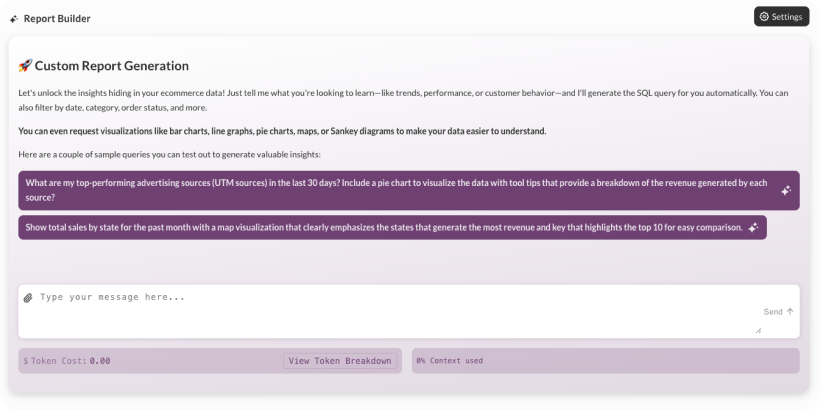This screenshot has width=820, height=410.
Task: Attach a file with the paperclip icon
Action: (28, 297)
